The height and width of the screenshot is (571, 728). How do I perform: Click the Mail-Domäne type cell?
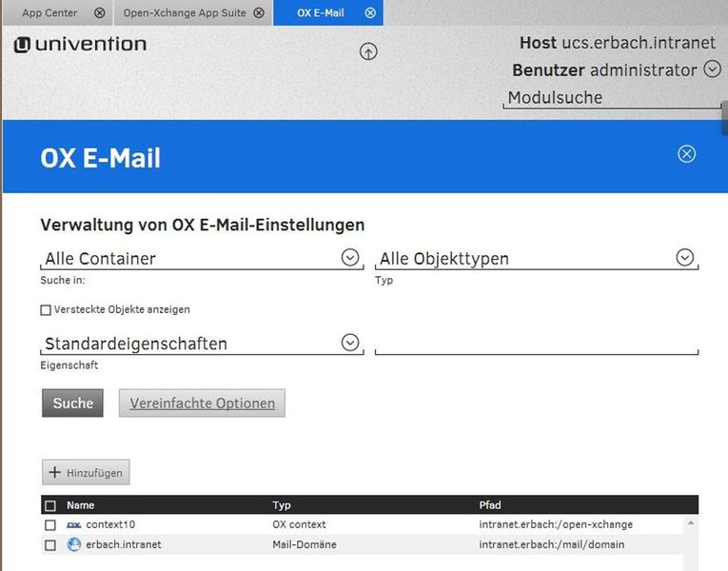click(x=305, y=544)
